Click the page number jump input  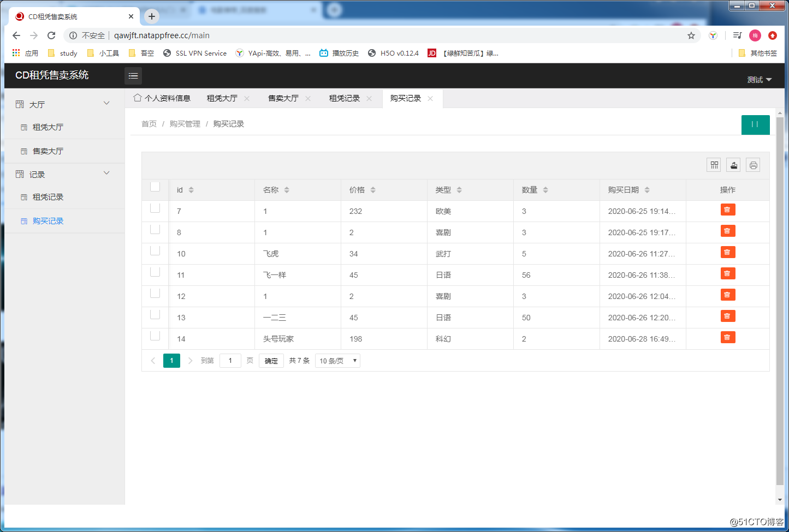[230, 361]
